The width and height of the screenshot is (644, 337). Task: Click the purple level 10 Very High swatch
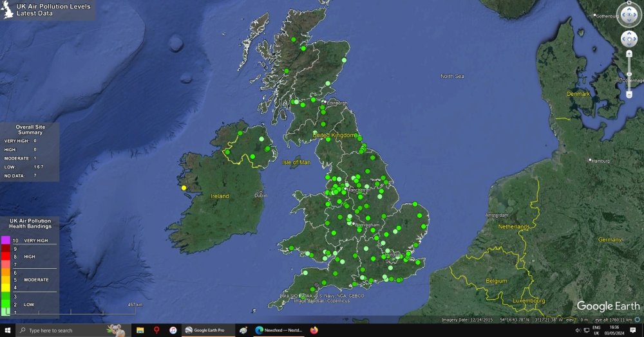[x=5, y=241]
